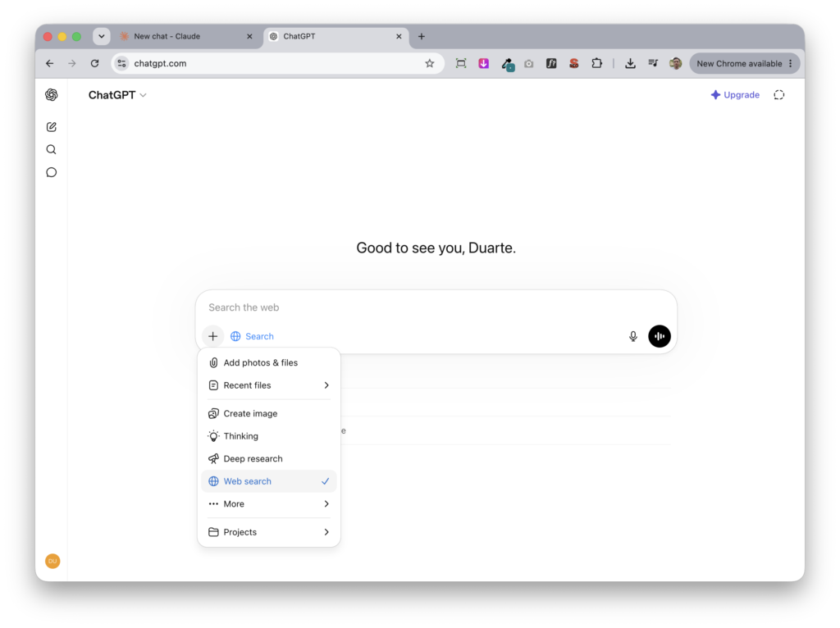Image resolution: width=840 pixels, height=628 pixels.
Task: Click the ChatGPT logo in the sidebar
Action: (52, 95)
